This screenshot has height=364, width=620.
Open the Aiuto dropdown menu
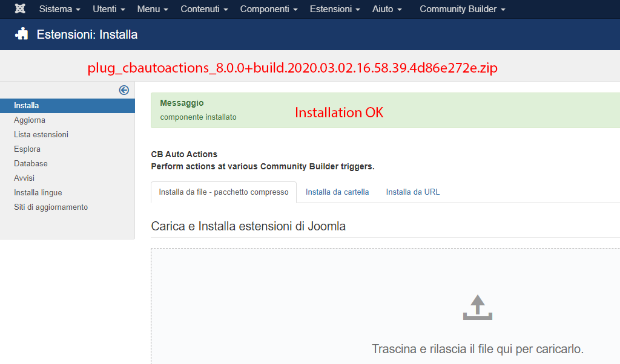[387, 9]
